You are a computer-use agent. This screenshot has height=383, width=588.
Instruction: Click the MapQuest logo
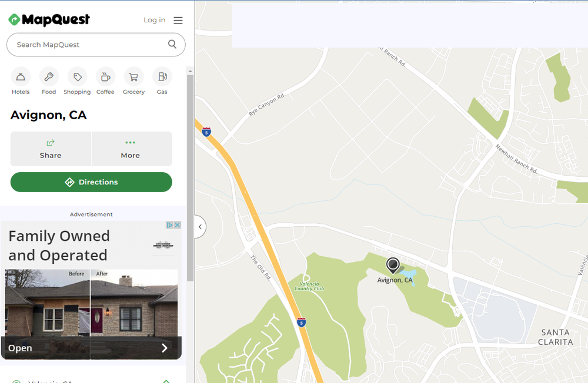(49, 20)
